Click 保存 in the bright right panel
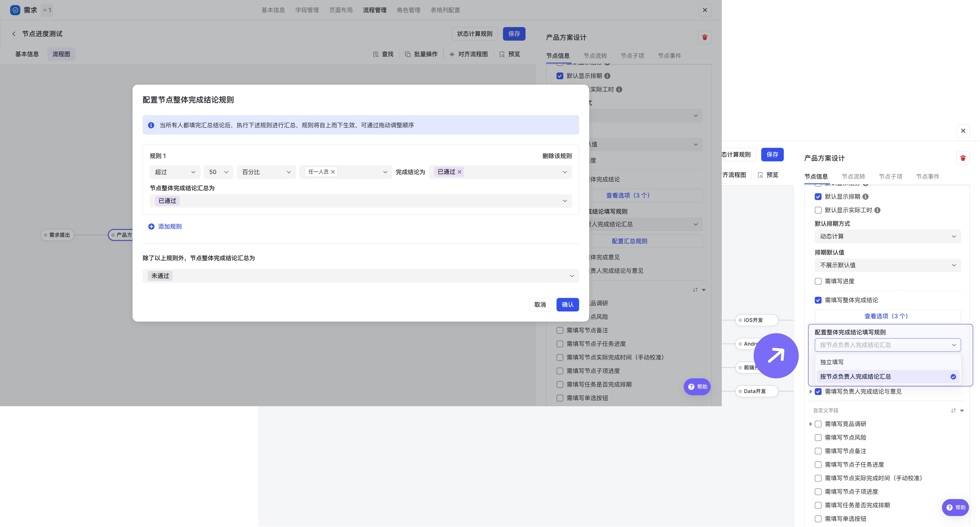This screenshot has height=527, width=980. 772,155
